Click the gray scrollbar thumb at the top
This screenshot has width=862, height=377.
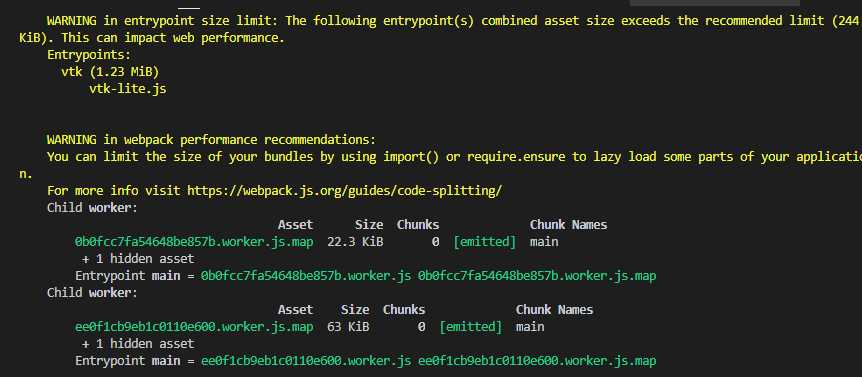pyautogui.click(x=715, y=3)
